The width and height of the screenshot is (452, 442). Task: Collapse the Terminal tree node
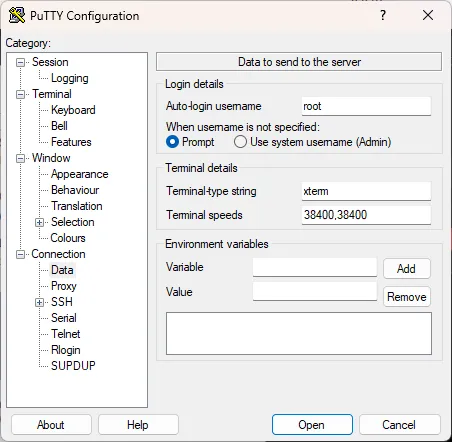(x=21, y=94)
